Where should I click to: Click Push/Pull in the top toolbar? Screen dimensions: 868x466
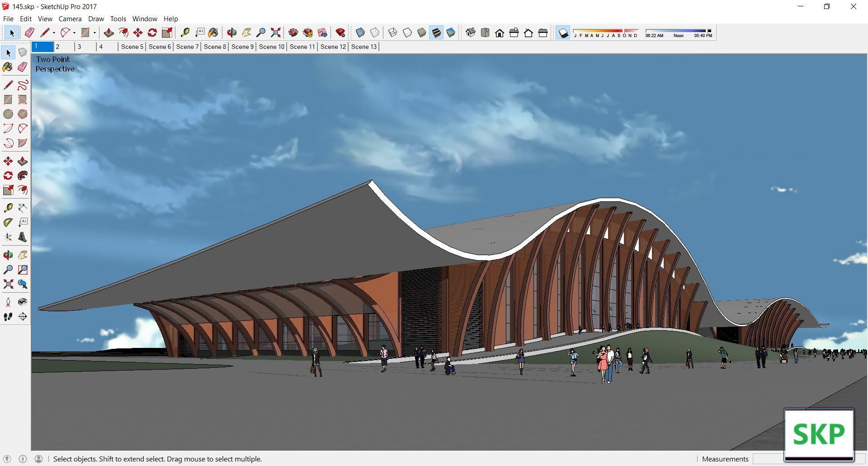point(108,33)
